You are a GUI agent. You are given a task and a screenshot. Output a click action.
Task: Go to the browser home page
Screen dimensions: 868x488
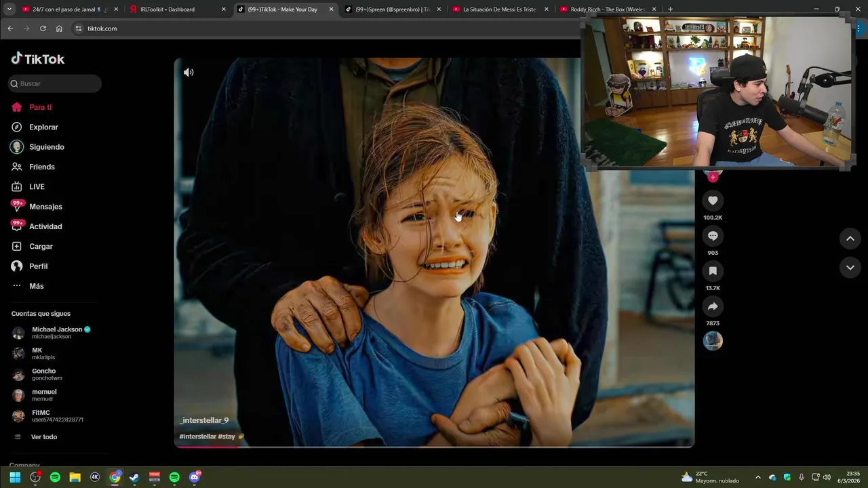[x=59, y=28]
